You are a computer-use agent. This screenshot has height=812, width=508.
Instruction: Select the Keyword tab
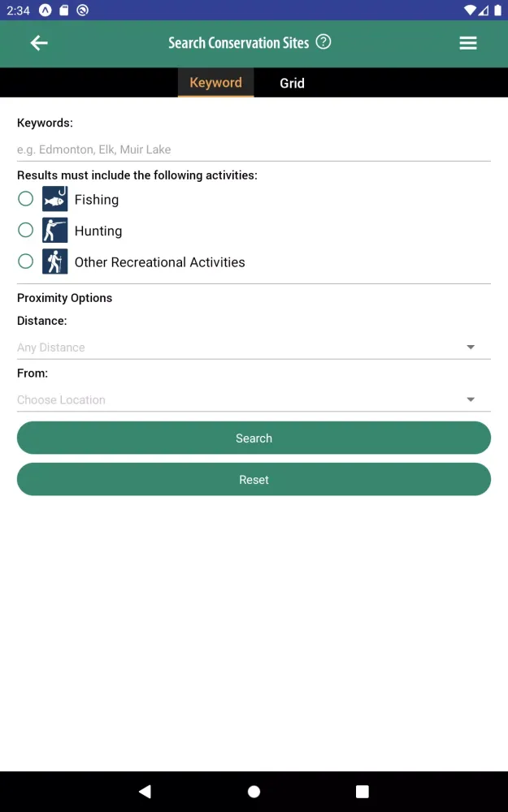point(215,83)
